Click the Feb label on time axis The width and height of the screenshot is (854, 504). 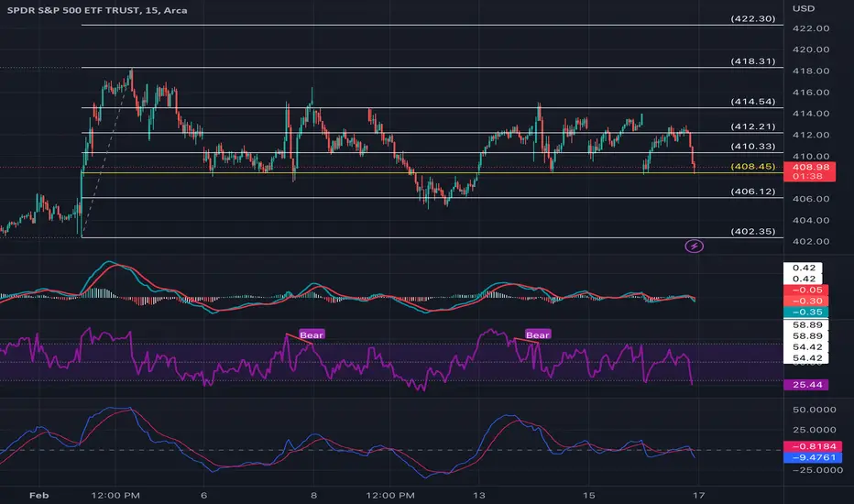[38, 495]
